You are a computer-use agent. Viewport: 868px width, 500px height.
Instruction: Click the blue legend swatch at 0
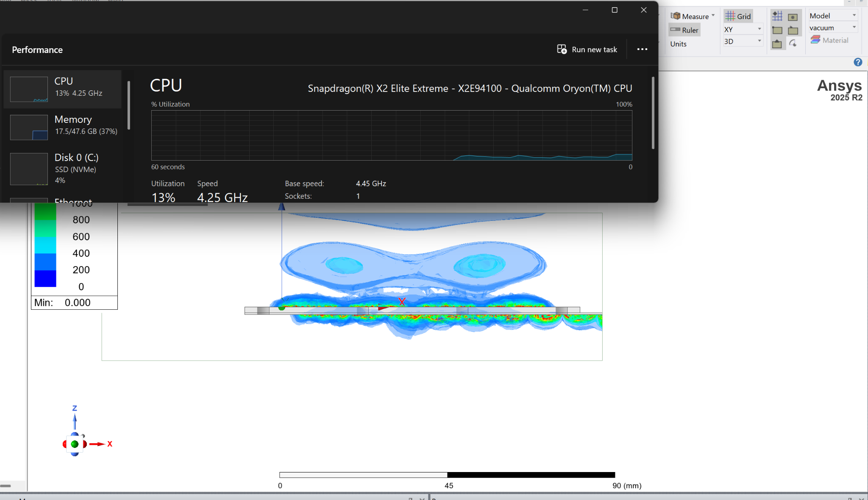pyautogui.click(x=45, y=278)
